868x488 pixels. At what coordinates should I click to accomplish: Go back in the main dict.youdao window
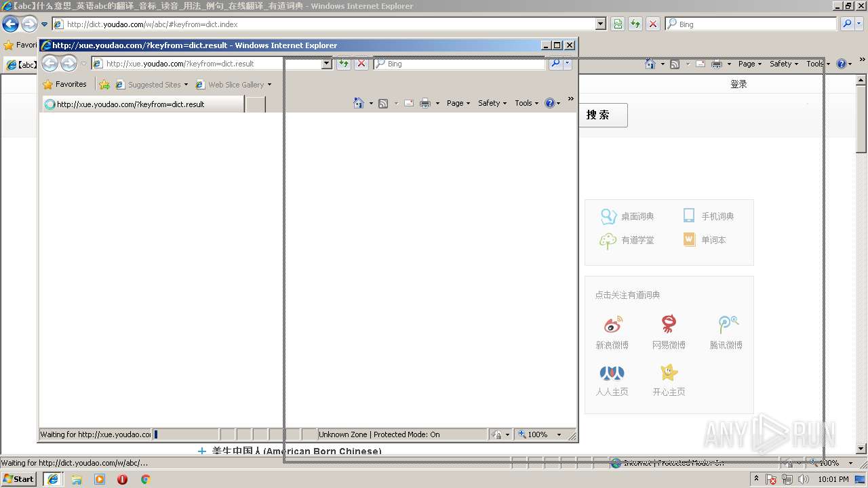[x=10, y=24]
